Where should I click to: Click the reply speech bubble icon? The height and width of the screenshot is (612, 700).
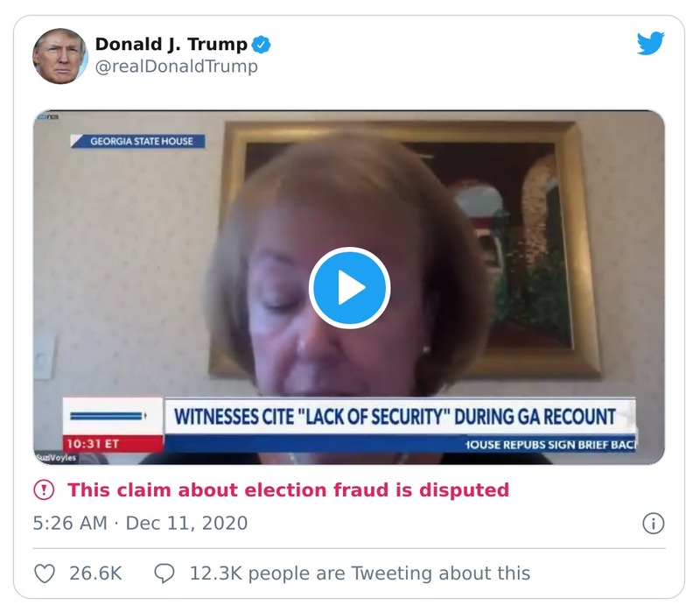[x=165, y=574]
